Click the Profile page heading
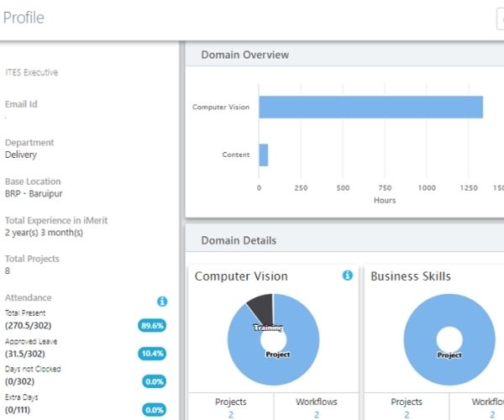Image resolution: width=504 pixels, height=420 pixels. tap(24, 18)
